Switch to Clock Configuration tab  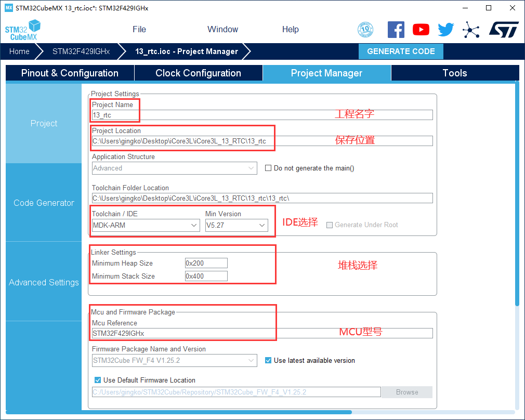pyautogui.click(x=198, y=73)
